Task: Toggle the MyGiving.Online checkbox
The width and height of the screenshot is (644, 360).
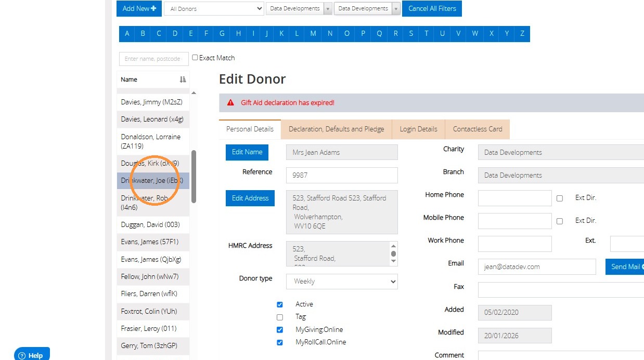Action: 280,330
